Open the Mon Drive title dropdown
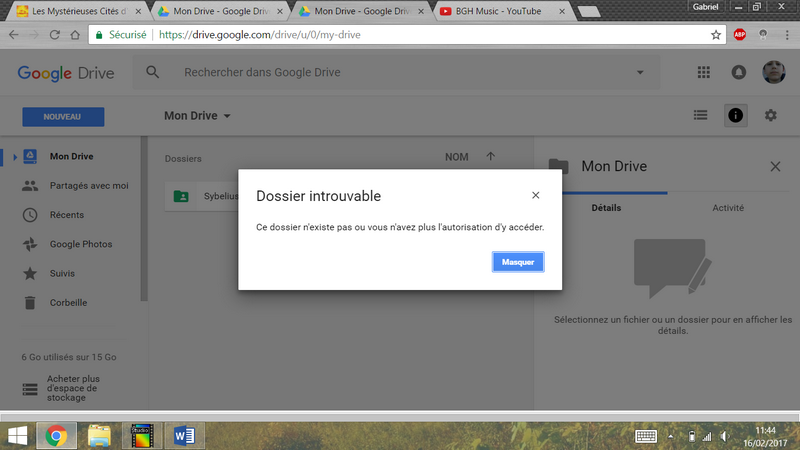The width and height of the screenshot is (800, 450). [198, 116]
